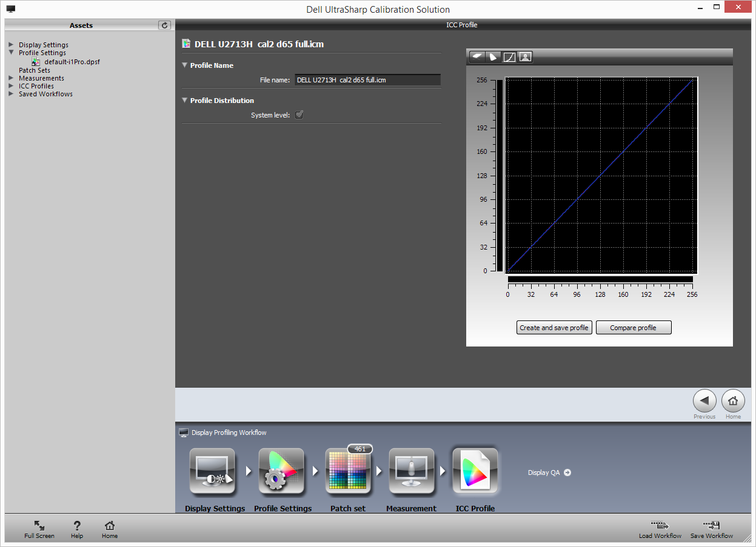Collapse the Profile Distribution section

185,100
